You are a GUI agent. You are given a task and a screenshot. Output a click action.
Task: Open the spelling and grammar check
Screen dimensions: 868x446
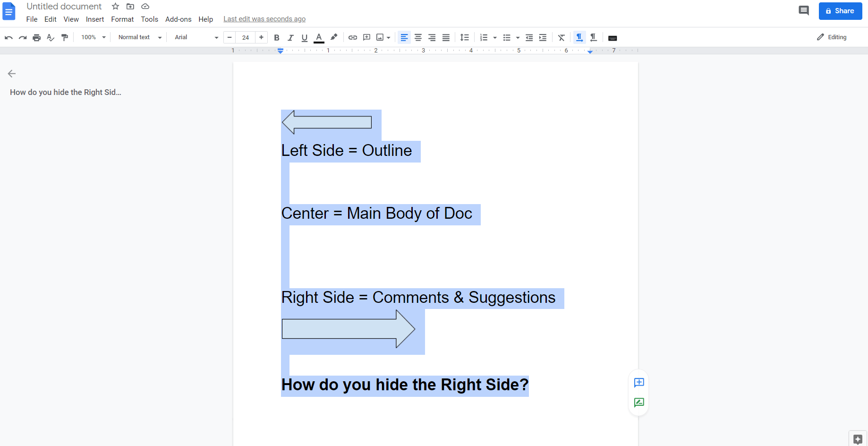(51, 37)
